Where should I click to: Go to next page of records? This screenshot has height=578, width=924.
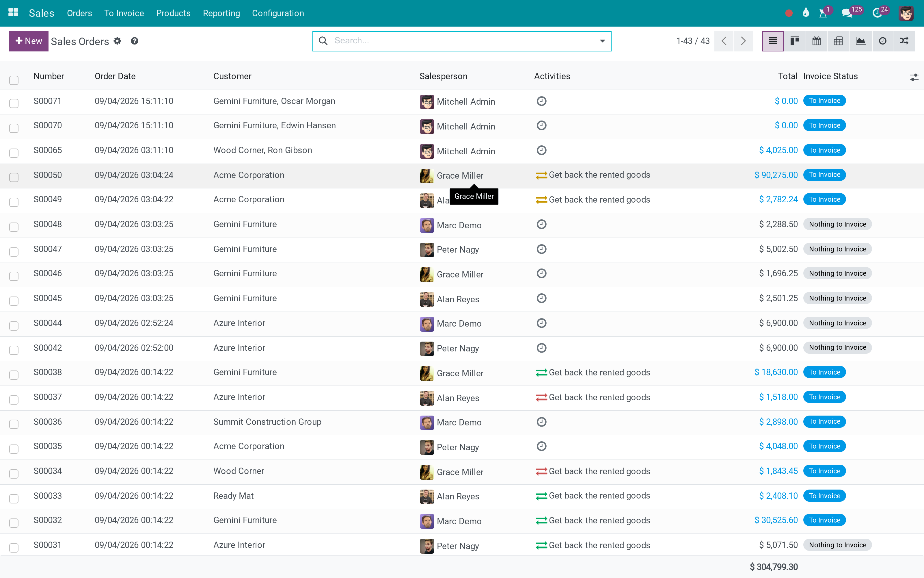(x=744, y=41)
